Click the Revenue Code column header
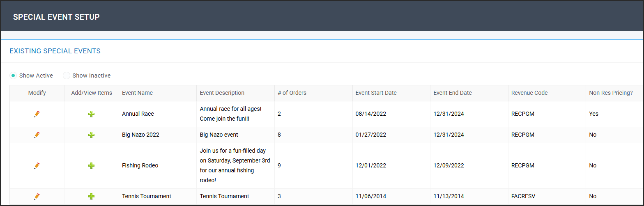This screenshot has width=644, height=206. tap(529, 93)
